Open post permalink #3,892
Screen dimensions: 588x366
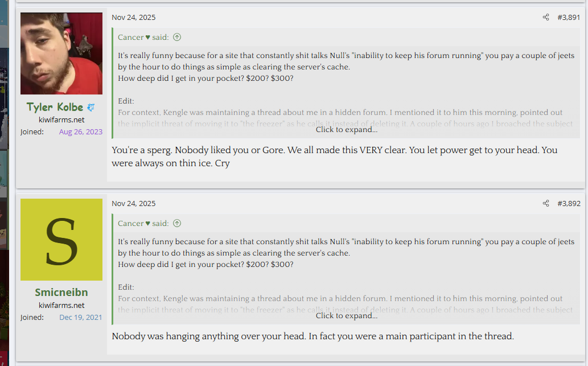568,204
